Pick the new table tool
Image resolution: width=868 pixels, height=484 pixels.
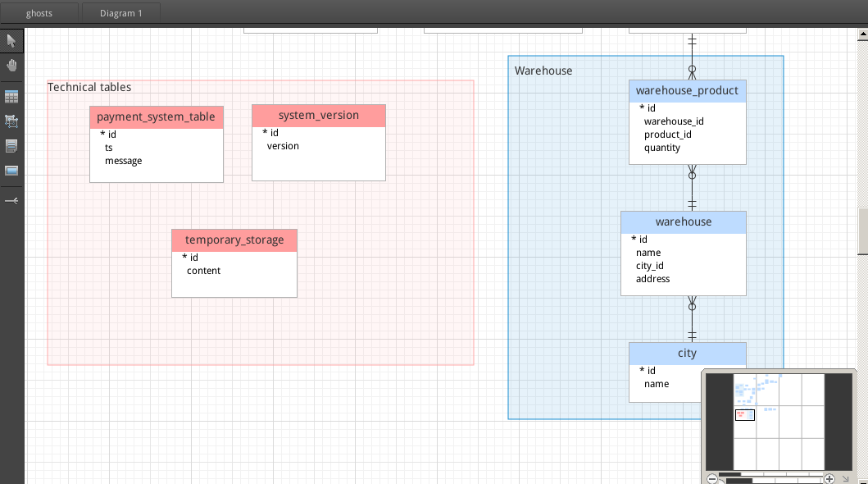[x=11, y=96]
